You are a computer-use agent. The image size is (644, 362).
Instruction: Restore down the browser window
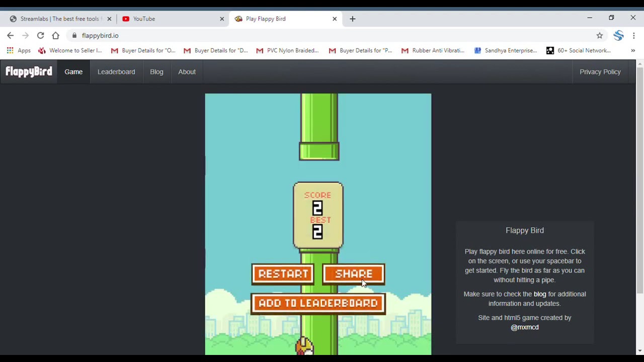click(611, 18)
